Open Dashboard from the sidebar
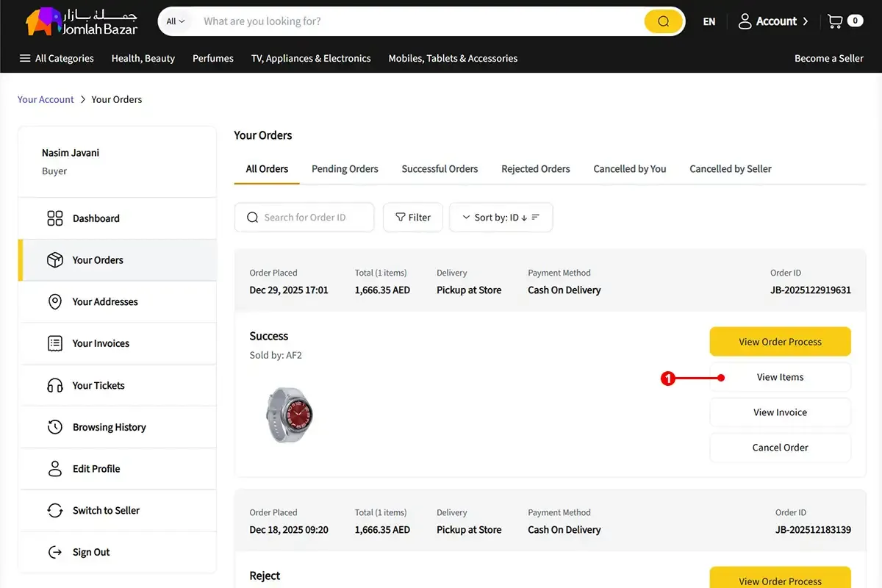The width and height of the screenshot is (882, 588). click(96, 218)
